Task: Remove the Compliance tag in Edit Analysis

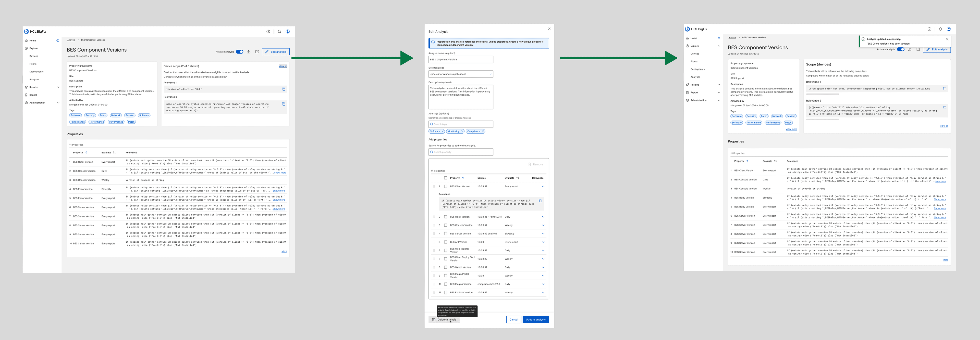Action: (x=483, y=132)
